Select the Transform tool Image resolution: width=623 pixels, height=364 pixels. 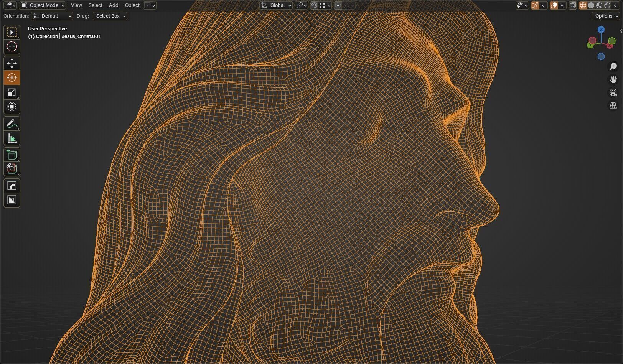tap(12, 107)
